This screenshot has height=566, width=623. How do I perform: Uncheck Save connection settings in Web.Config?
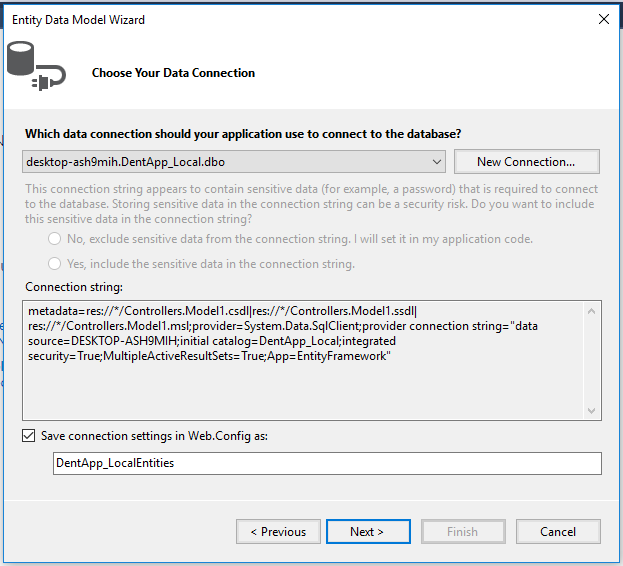click(x=29, y=436)
